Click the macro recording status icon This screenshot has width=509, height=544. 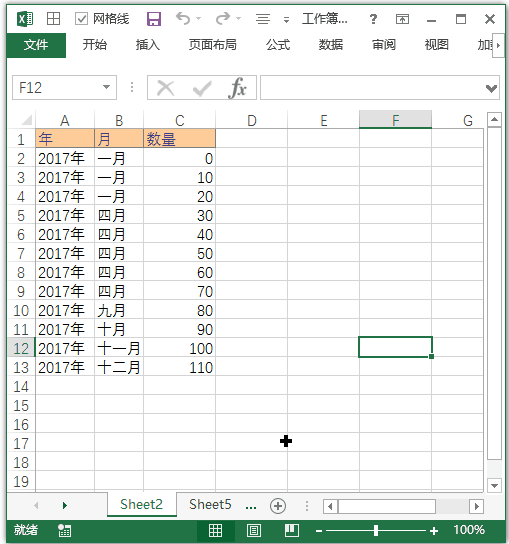65,530
